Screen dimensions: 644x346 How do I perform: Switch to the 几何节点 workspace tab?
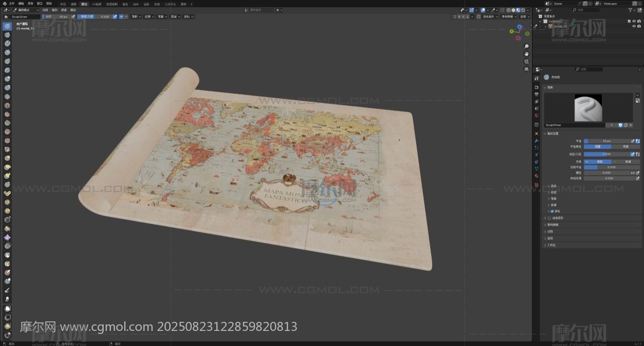170,4
